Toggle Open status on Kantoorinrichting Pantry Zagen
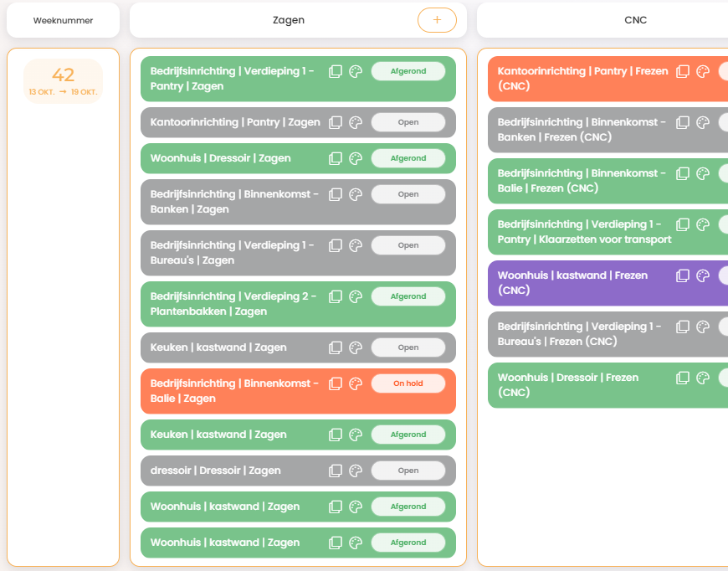728x571 pixels. click(x=408, y=122)
